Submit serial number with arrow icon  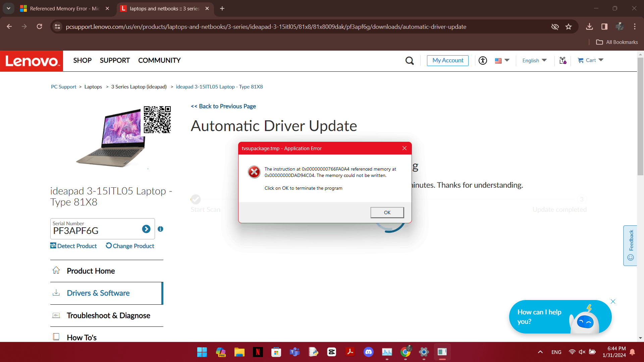(x=146, y=229)
